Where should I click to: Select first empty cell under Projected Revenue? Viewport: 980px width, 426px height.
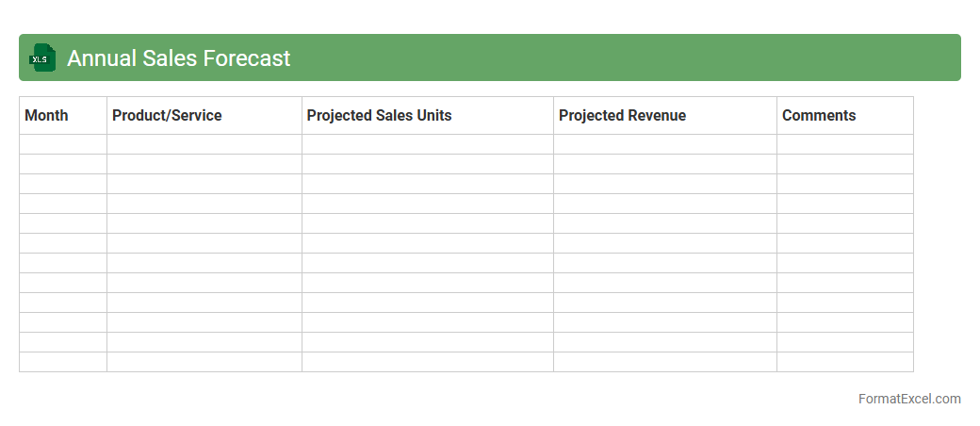pos(665,144)
